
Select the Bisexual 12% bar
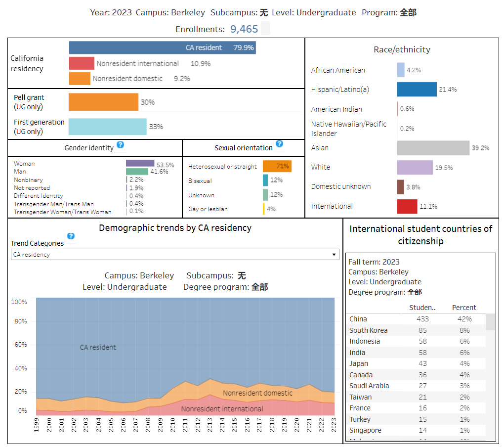[265, 180]
